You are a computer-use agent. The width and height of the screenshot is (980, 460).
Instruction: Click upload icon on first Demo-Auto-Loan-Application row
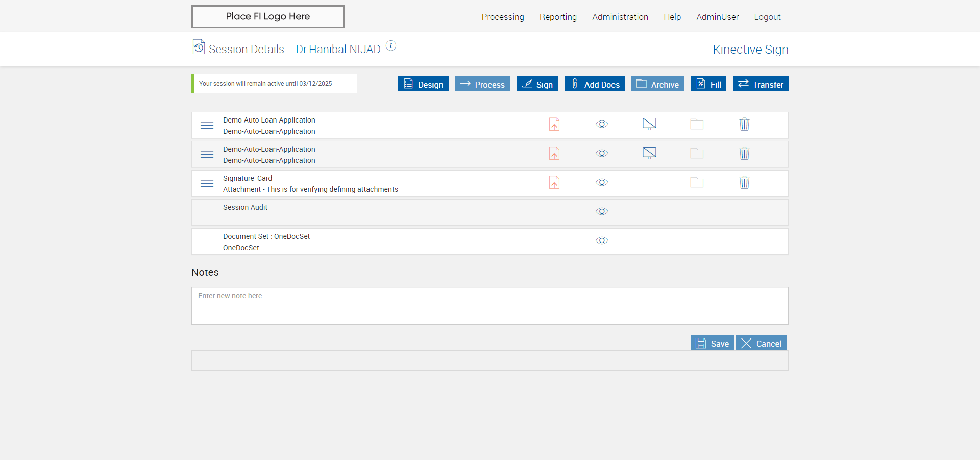[554, 125]
